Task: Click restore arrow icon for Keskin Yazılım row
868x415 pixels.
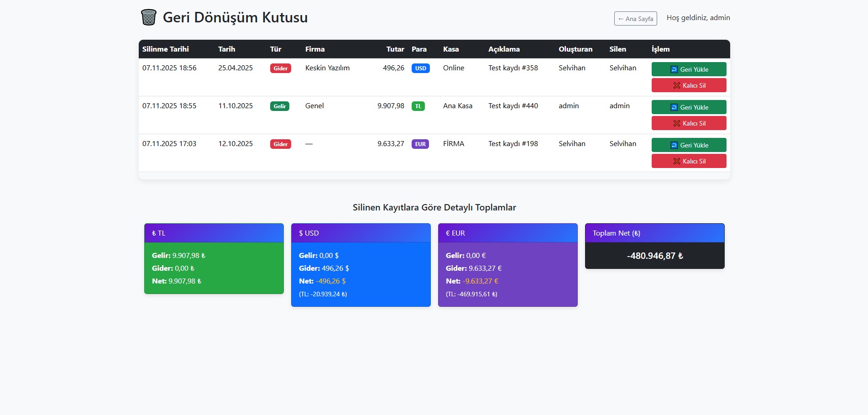Action: click(674, 69)
